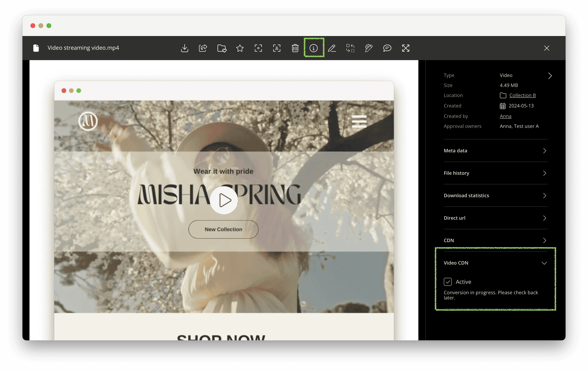Expand the File history section

[x=495, y=173]
